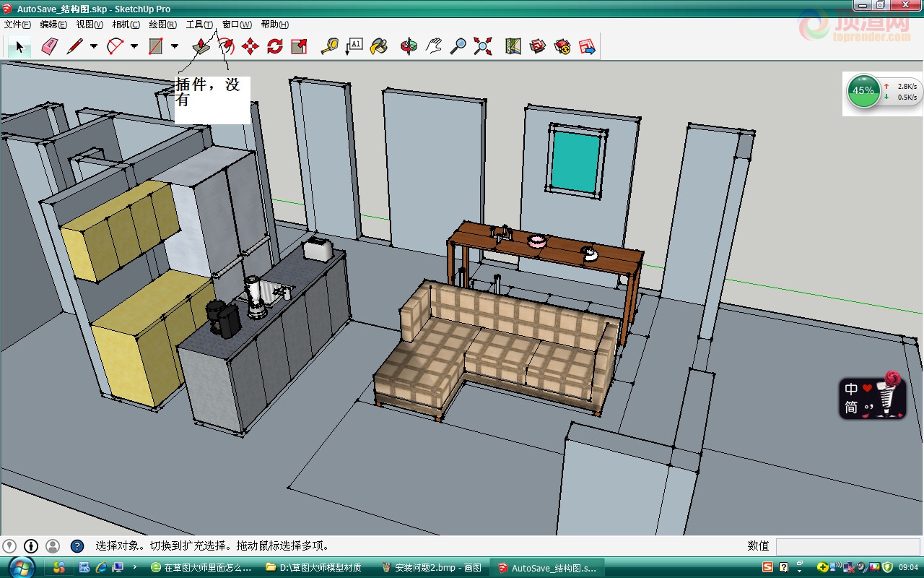Click the green shield security tray icon
Viewport: 924px width, 578px height.
[x=887, y=567]
